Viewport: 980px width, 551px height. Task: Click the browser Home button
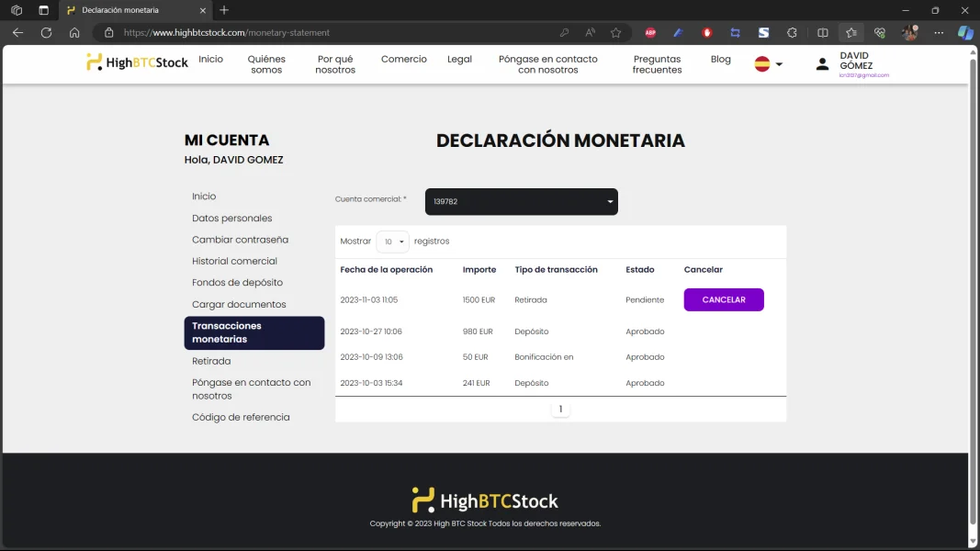pyautogui.click(x=74, y=32)
